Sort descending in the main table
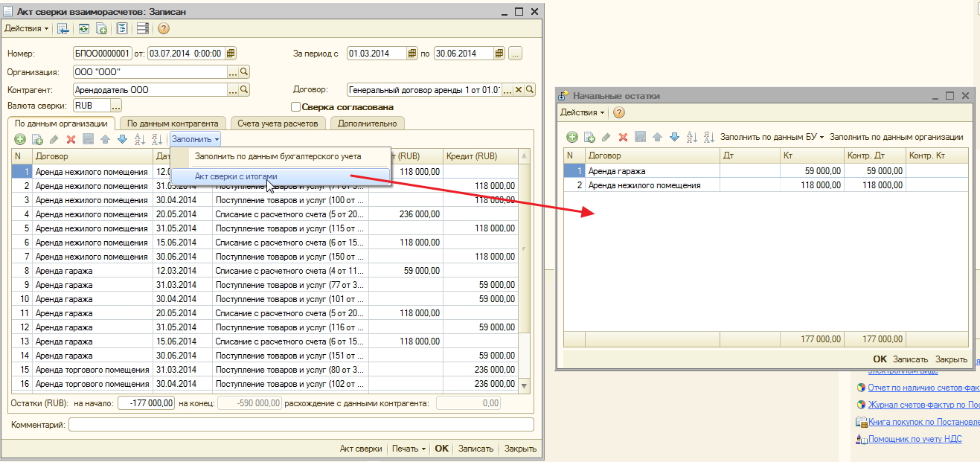This screenshot has width=980, height=462. point(157,139)
